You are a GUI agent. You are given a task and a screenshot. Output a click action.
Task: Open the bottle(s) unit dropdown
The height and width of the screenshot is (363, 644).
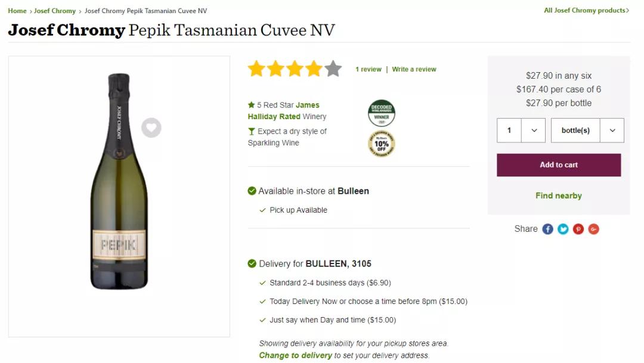(587, 131)
